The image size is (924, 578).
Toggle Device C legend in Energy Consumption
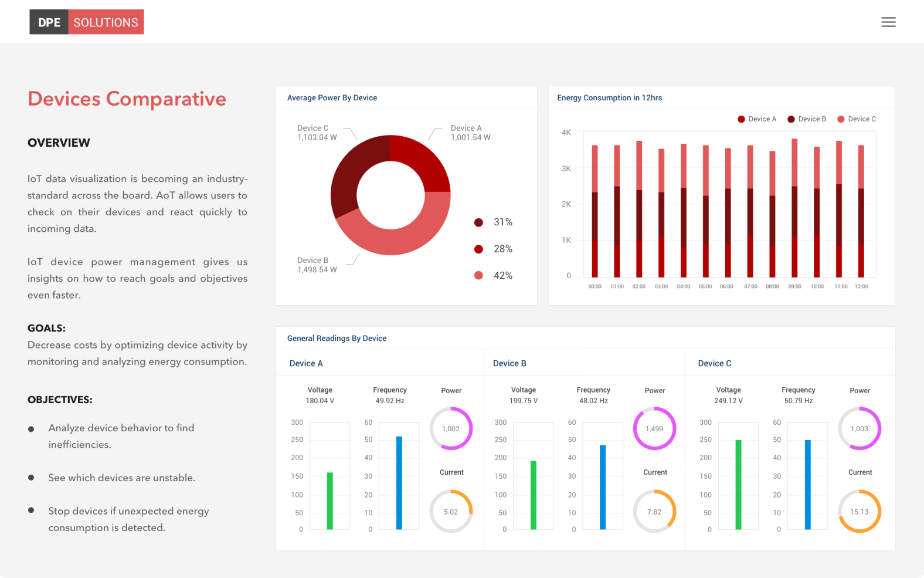coord(856,119)
